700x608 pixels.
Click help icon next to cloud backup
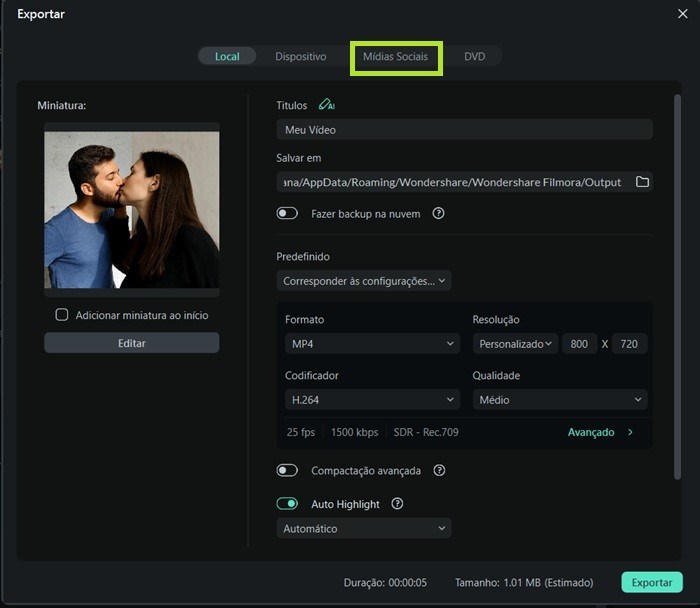point(438,213)
